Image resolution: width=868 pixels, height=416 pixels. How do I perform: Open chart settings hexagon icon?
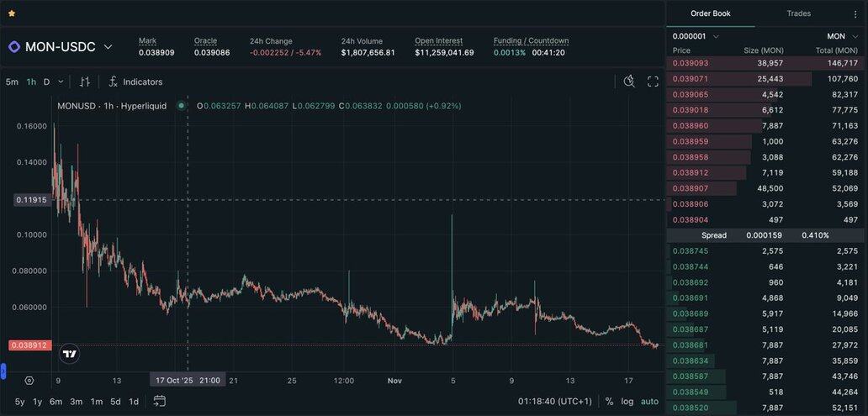29,381
